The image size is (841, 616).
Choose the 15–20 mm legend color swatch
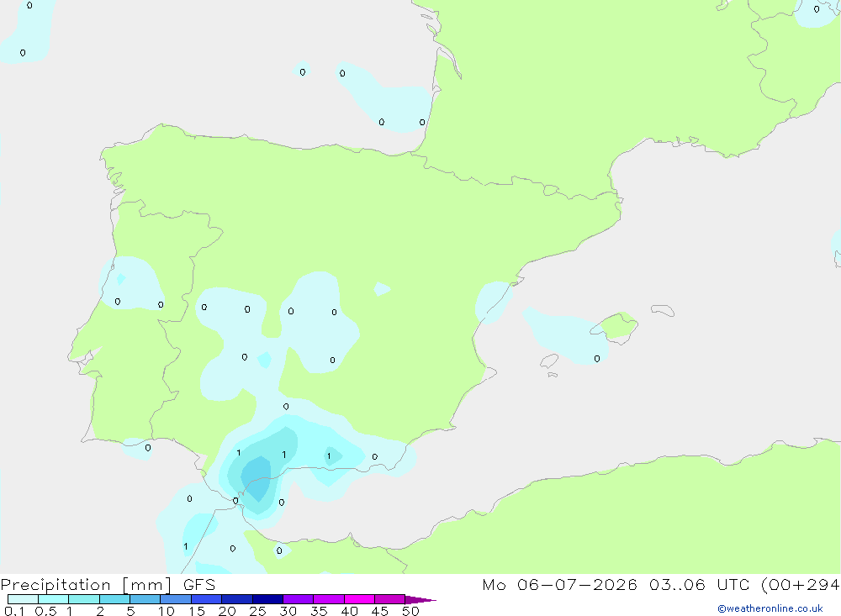pyautogui.click(x=207, y=599)
